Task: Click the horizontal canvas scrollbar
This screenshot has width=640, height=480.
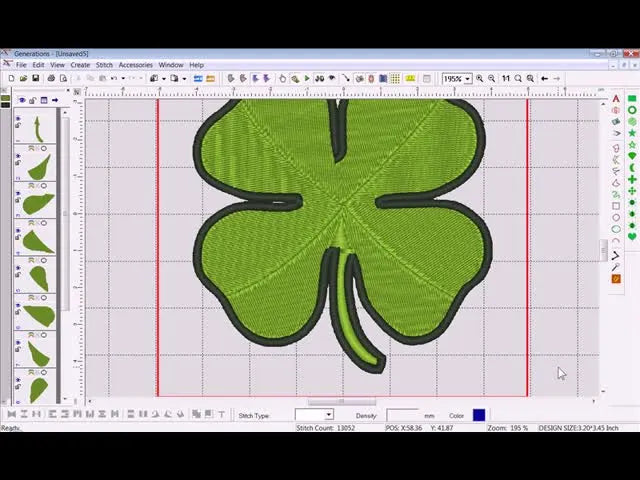Action: point(342,402)
